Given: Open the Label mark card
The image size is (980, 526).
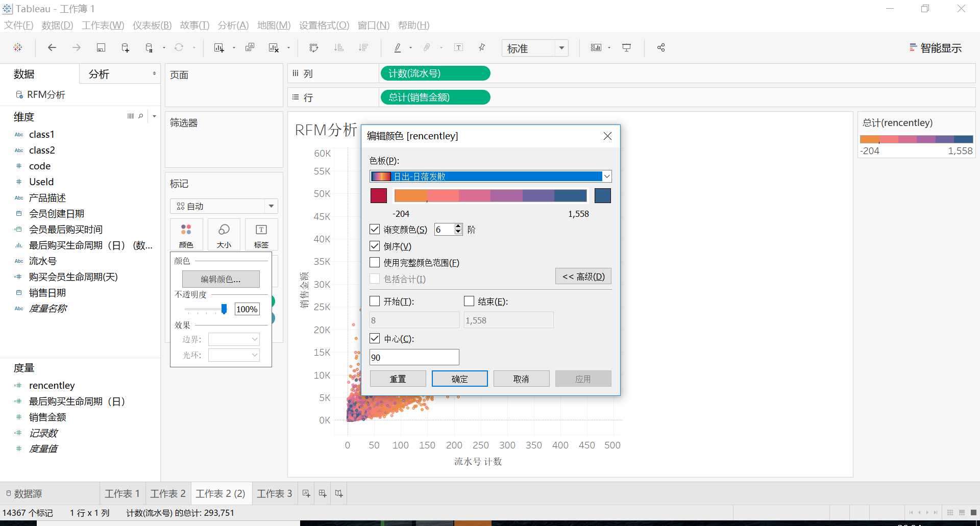Looking at the screenshot, I should tap(261, 235).
